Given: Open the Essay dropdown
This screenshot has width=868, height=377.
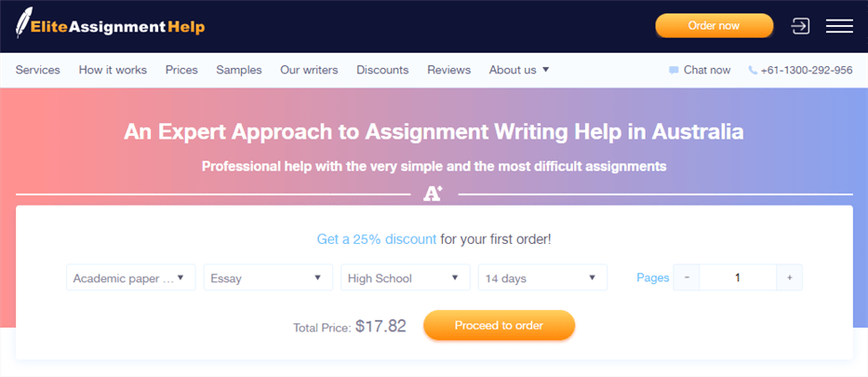Looking at the screenshot, I should coord(269,277).
